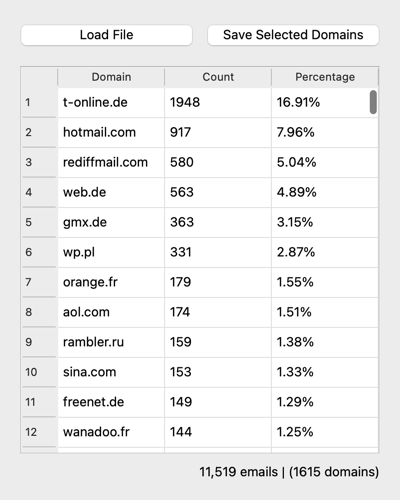The height and width of the screenshot is (500, 400).
Task: Sort by the Domain column header
Action: point(111,77)
